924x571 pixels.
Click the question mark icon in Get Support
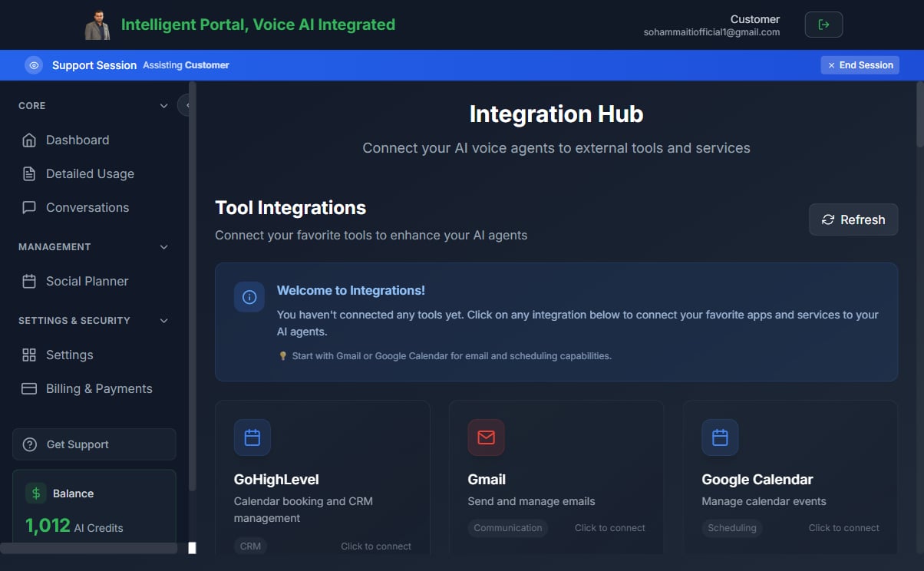(30, 444)
